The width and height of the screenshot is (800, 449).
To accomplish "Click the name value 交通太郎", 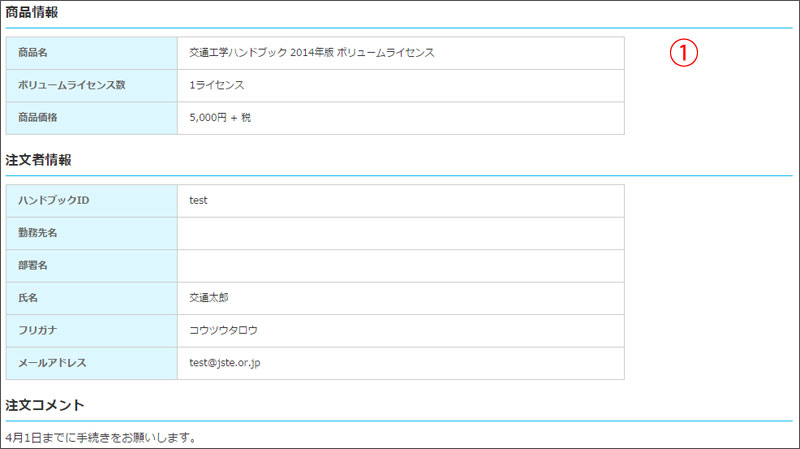I will click(x=209, y=298).
